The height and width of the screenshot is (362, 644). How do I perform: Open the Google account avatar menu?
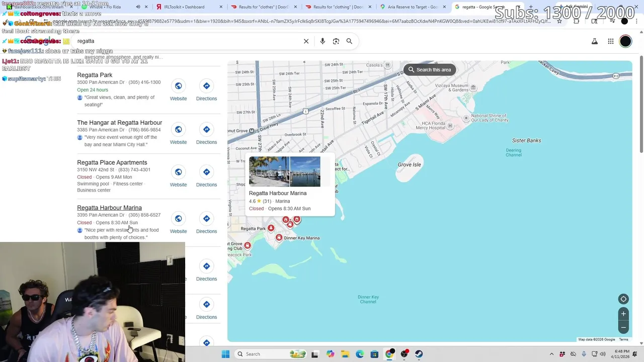coord(625,41)
